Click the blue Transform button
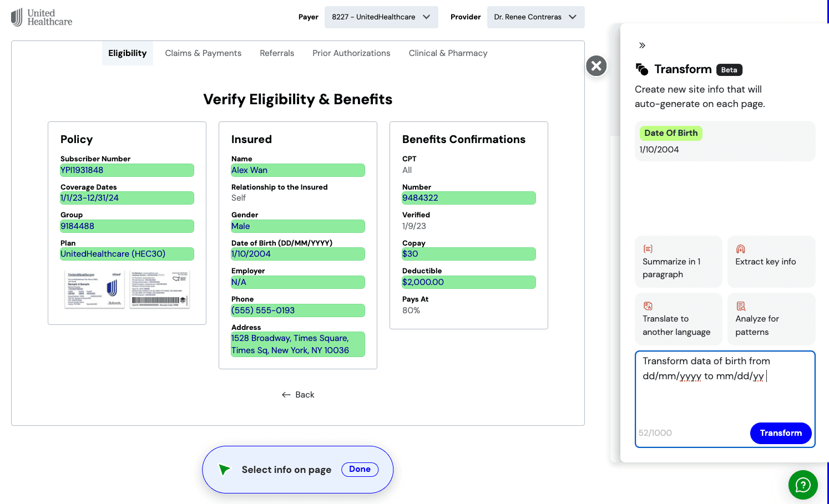 click(x=781, y=433)
